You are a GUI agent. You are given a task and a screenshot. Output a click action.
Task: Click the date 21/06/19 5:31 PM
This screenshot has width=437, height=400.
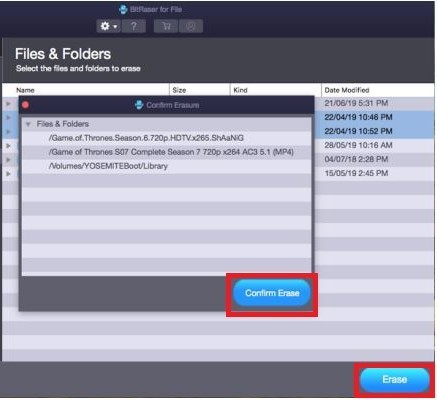[356, 103]
